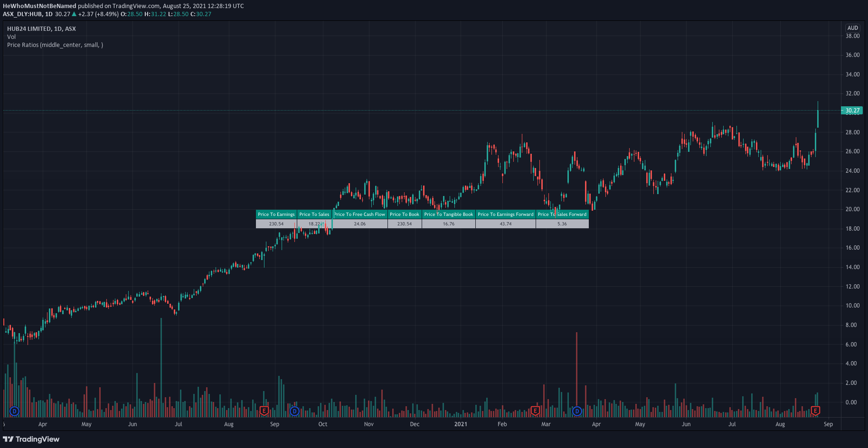The height and width of the screenshot is (448, 868).
Task: Click the tall red volume bar before Apr 2021
Action: 576,374
